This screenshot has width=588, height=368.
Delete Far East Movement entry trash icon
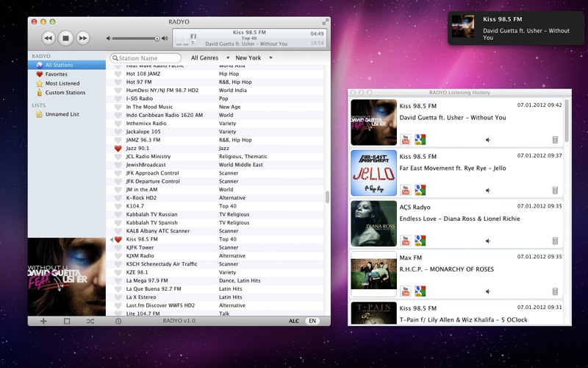coord(555,191)
